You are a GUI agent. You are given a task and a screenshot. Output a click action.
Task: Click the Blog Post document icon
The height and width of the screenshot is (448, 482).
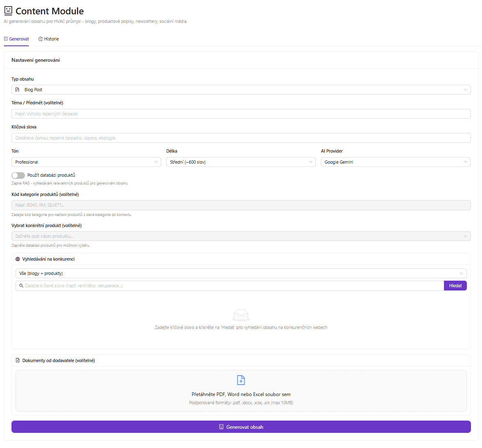(x=17, y=90)
